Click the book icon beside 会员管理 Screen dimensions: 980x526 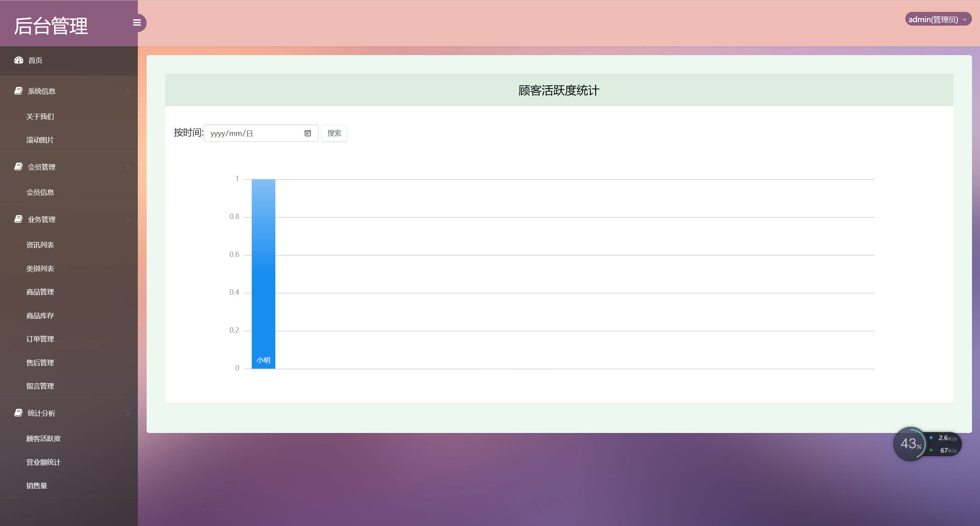18,167
